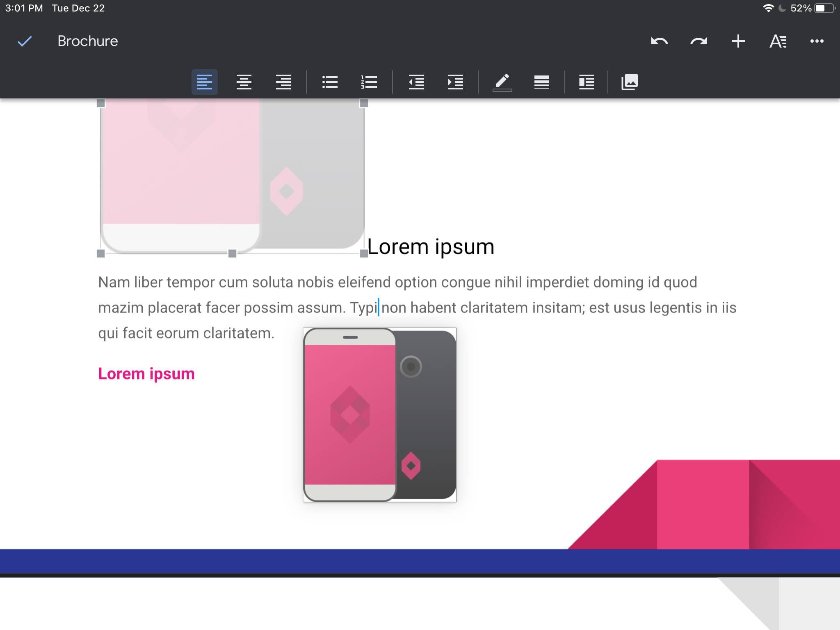Click the insert image icon

coord(629,81)
